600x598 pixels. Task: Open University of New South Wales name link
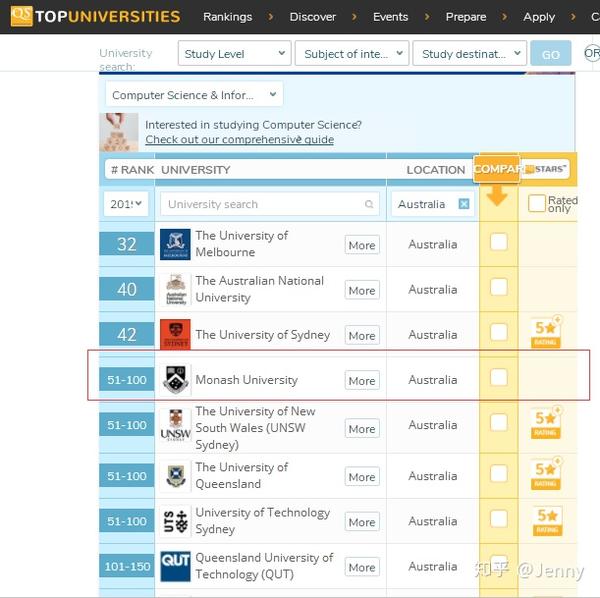click(255, 428)
